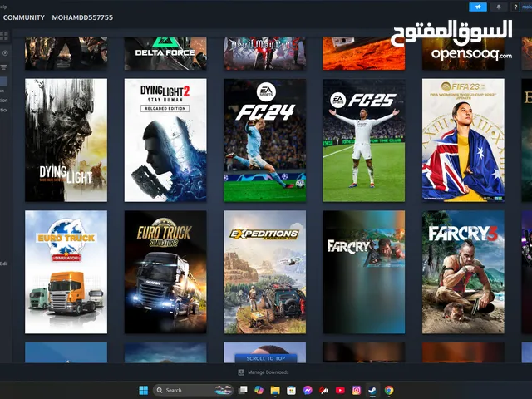Open the Devil May Cry 5 cover

(264, 53)
